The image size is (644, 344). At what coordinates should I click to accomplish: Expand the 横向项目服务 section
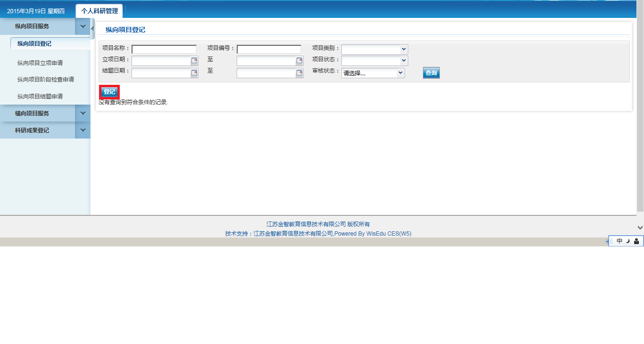pos(83,113)
